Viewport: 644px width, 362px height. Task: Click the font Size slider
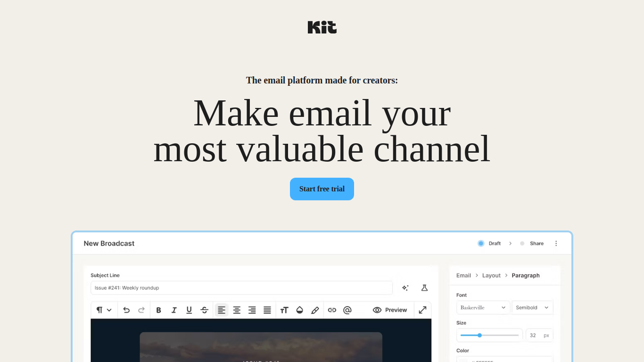(489, 335)
